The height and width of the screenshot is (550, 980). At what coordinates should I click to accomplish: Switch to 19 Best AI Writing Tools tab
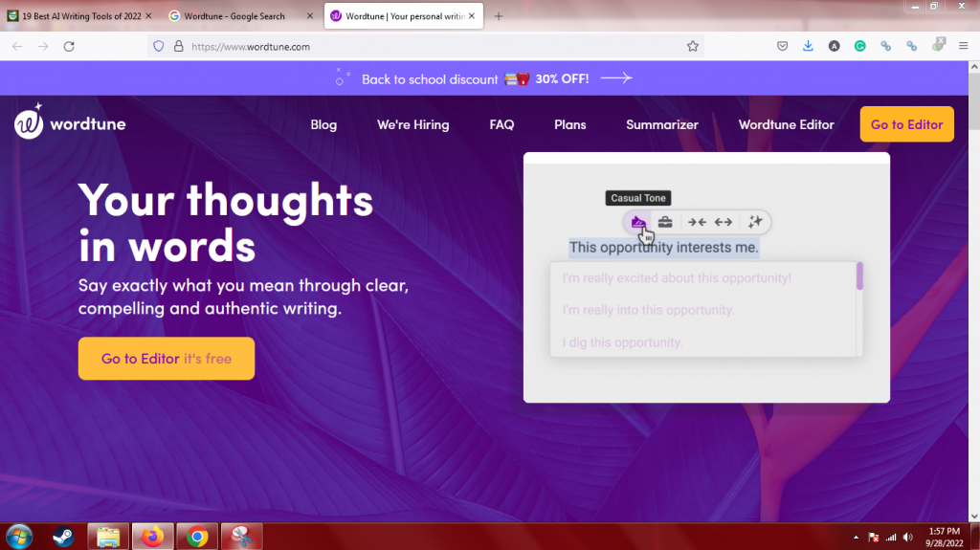[x=80, y=16]
